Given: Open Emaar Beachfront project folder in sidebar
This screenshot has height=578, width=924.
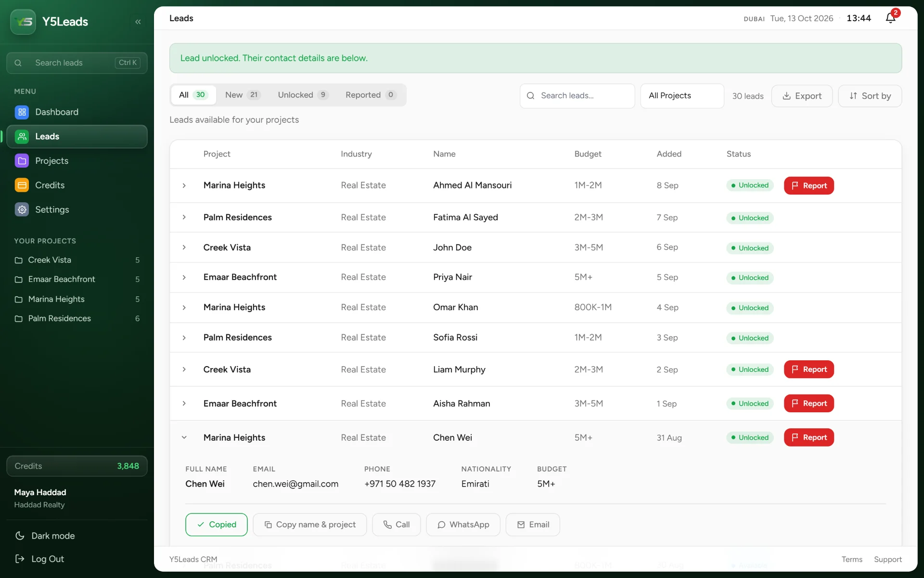Looking at the screenshot, I should [77, 279].
